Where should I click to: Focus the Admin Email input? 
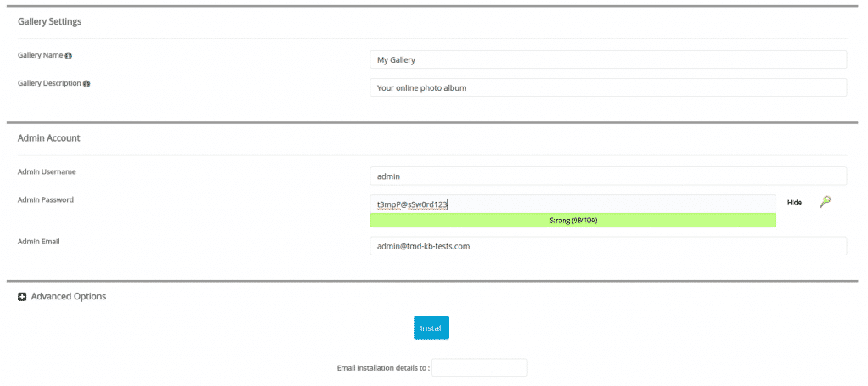click(608, 246)
